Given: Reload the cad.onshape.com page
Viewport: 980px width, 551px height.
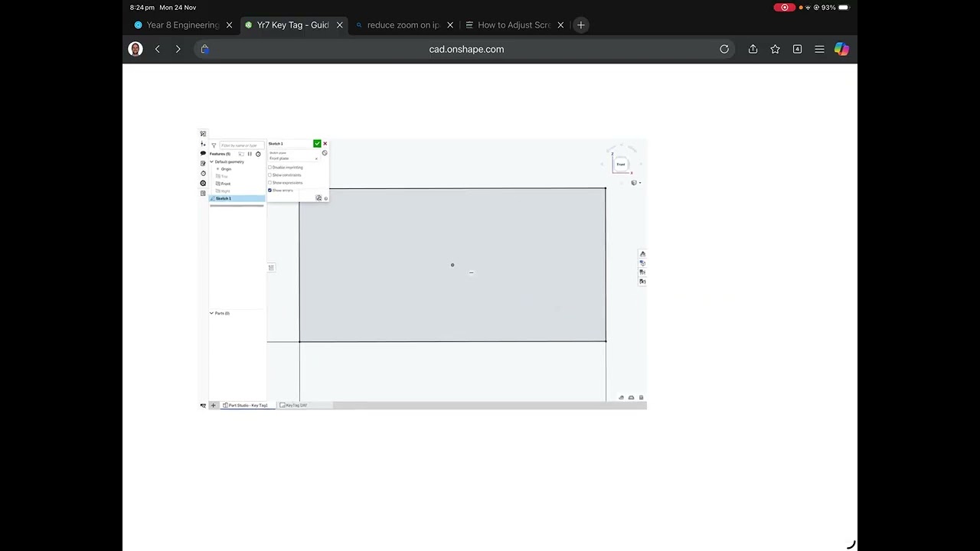Looking at the screenshot, I should click(x=724, y=49).
